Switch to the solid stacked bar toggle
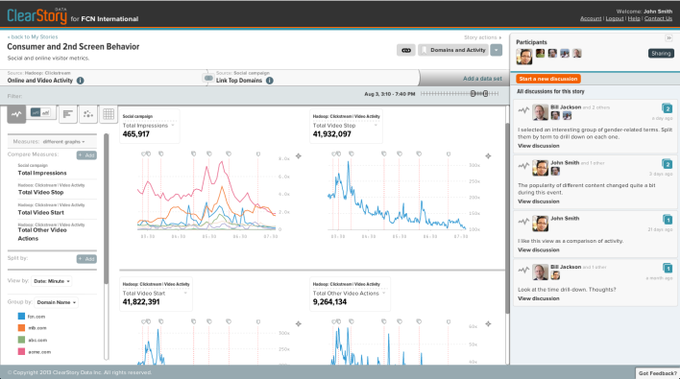This screenshot has width=680, height=379. [35, 113]
